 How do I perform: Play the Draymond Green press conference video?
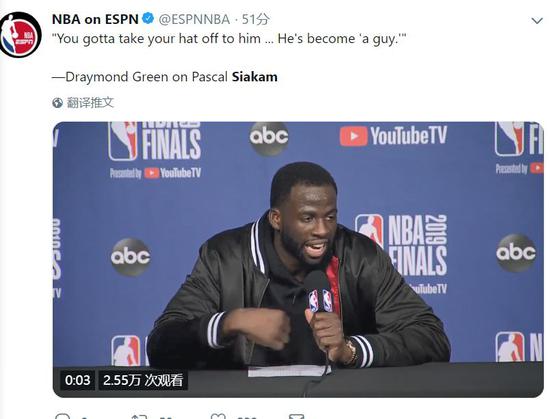(298, 259)
